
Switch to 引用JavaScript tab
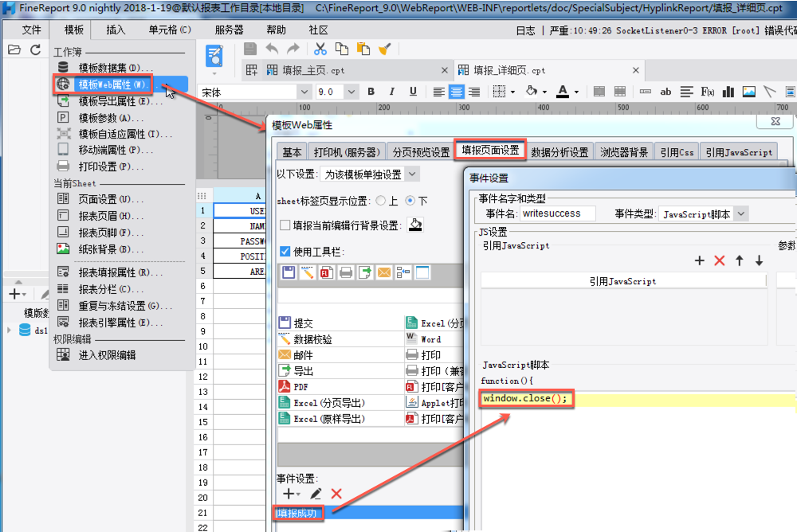tap(738, 152)
